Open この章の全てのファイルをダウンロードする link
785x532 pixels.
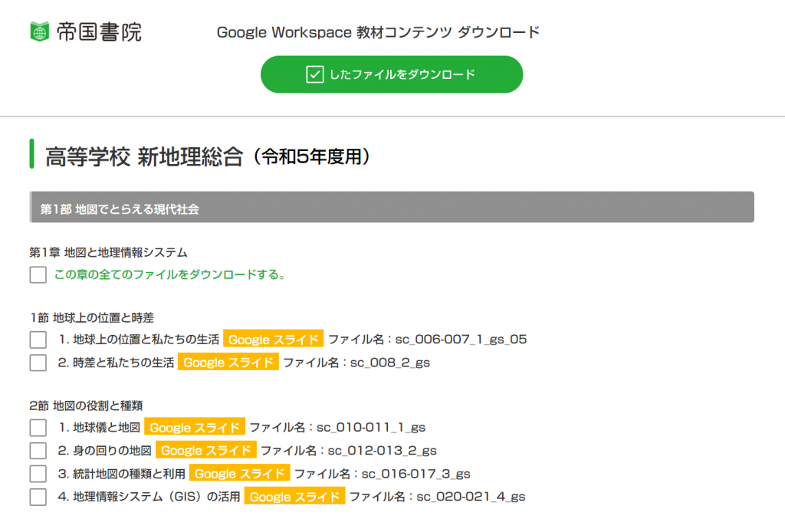point(169,274)
